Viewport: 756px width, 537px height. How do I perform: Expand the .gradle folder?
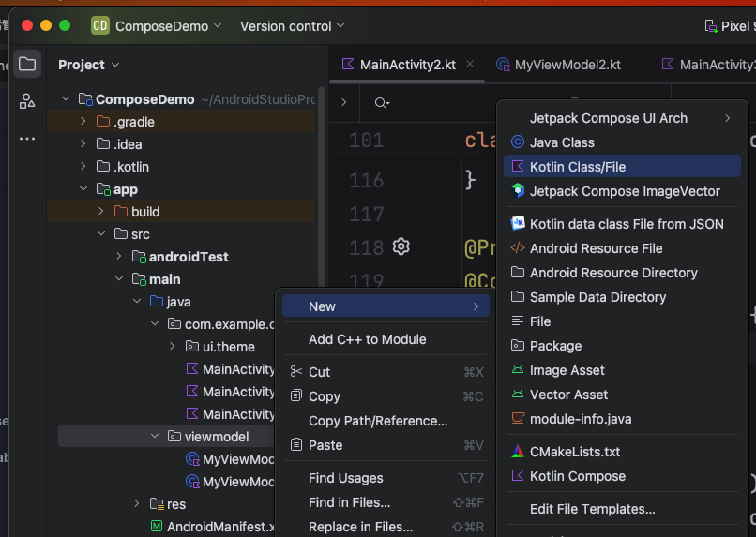pos(83,122)
